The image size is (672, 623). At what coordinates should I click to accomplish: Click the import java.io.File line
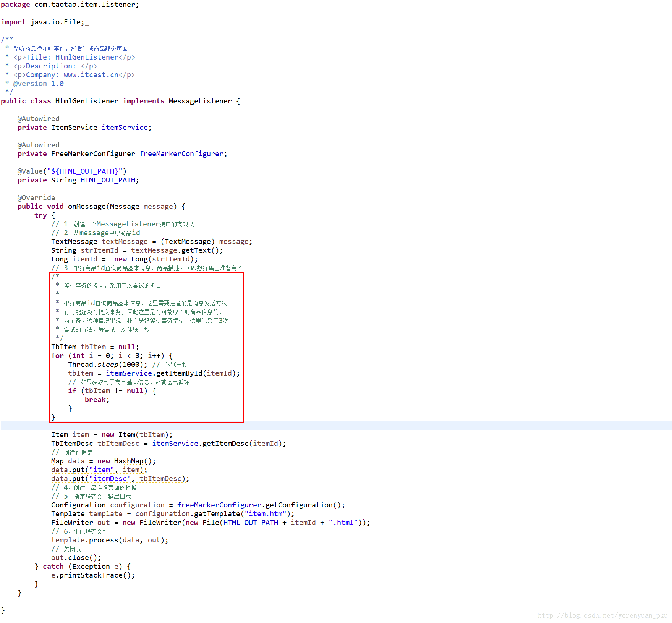click(43, 22)
